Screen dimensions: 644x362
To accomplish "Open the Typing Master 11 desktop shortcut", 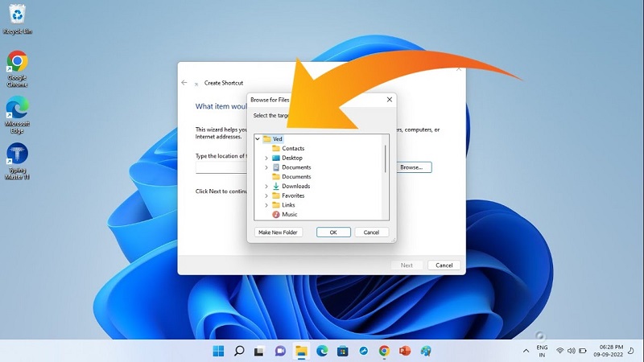I will (17, 162).
